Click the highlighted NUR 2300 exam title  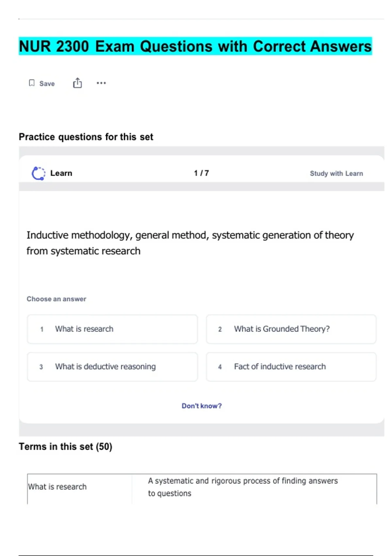(x=195, y=46)
